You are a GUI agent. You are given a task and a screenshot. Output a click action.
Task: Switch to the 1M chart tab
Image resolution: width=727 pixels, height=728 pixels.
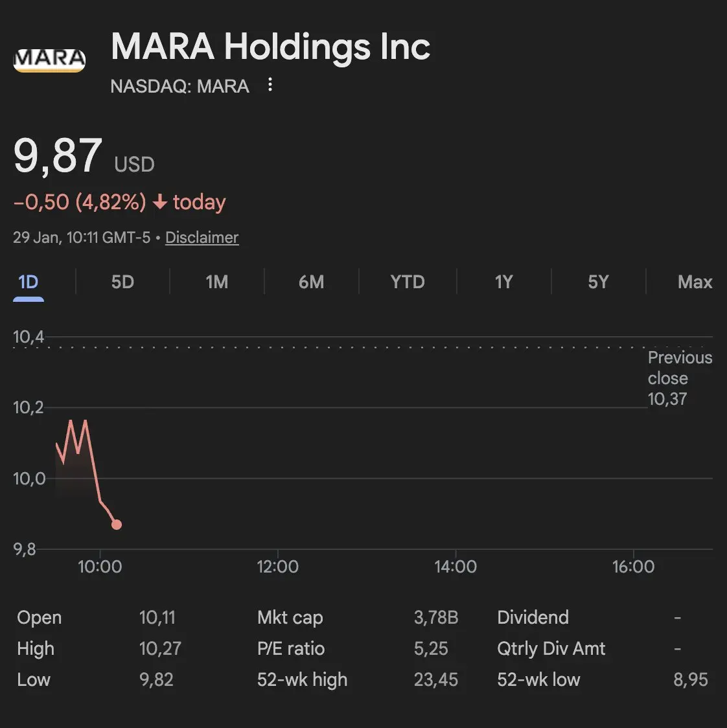217,282
